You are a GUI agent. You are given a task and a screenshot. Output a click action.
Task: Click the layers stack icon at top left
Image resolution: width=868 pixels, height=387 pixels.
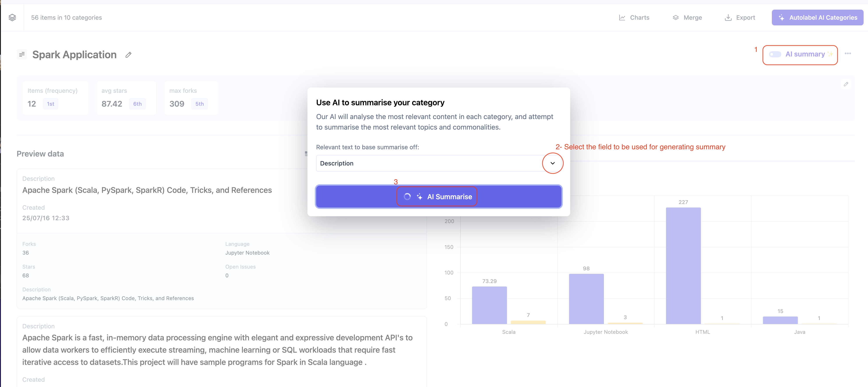coord(12,18)
